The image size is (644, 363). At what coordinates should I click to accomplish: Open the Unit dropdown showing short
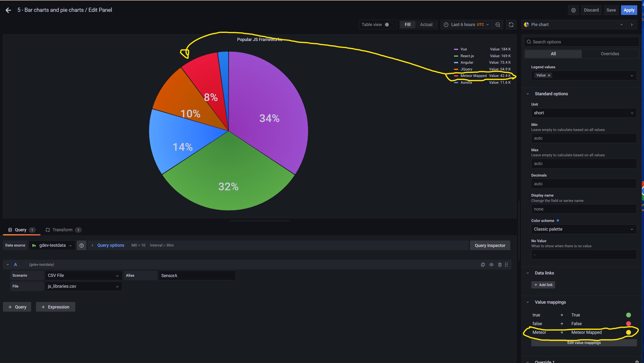pos(583,113)
